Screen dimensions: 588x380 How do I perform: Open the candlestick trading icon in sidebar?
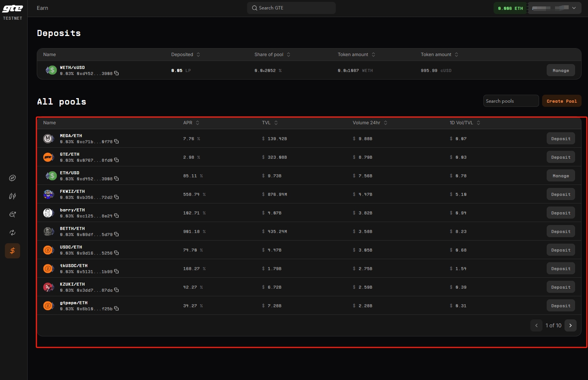click(x=13, y=196)
